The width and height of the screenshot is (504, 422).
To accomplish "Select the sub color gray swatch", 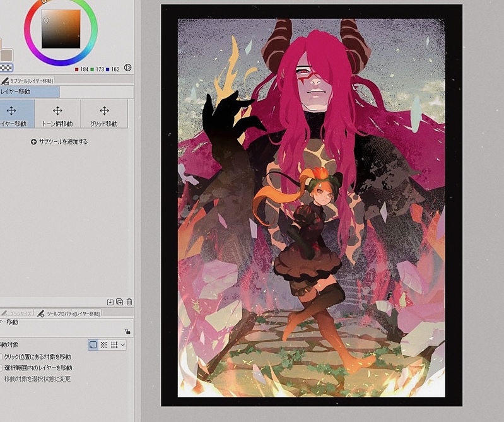I will click(6, 56).
